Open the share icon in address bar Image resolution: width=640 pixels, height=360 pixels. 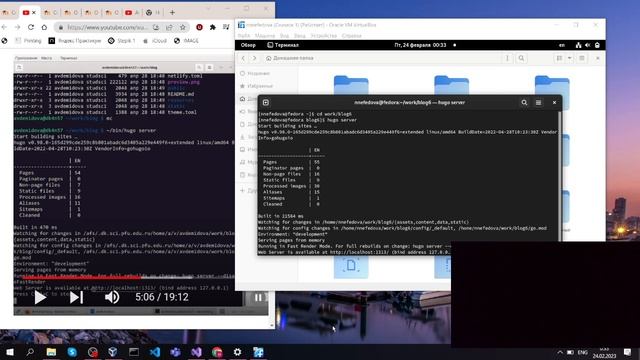(x=169, y=27)
